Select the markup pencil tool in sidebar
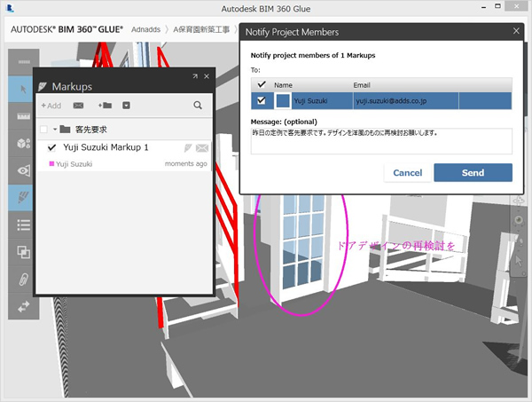The width and height of the screenshot is (532, 402). (x=23, y=198)
